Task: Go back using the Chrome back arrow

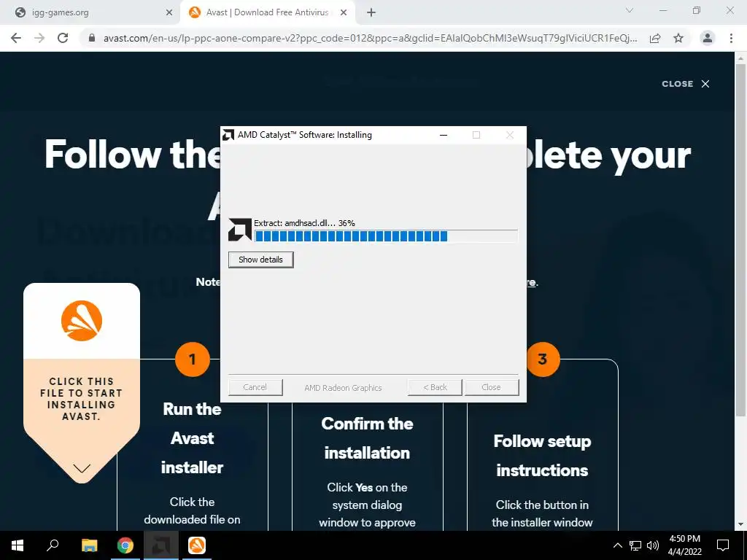Action: click(16, 38)
